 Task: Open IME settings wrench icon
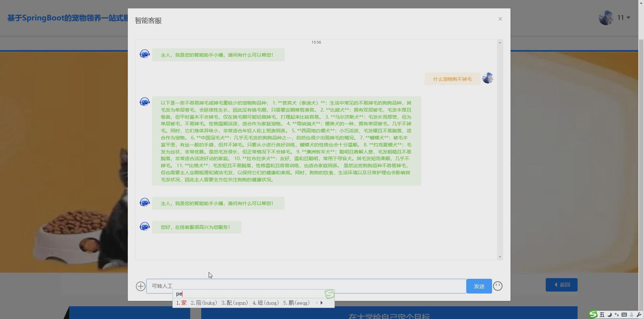click(x=639, y=315)
